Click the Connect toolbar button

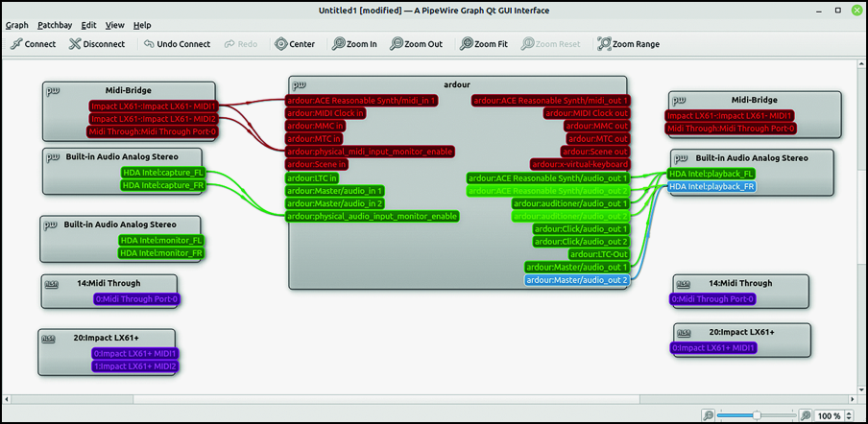34,44
